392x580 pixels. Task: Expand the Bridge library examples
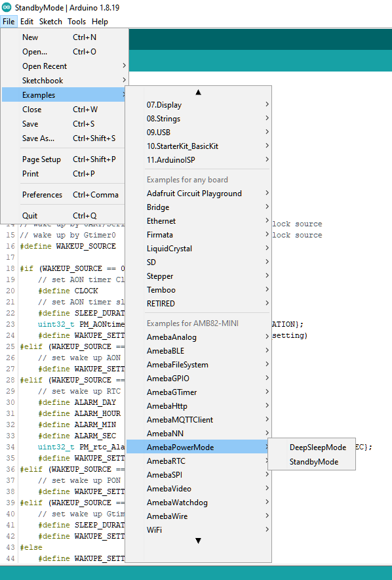[x=199, y=207]
